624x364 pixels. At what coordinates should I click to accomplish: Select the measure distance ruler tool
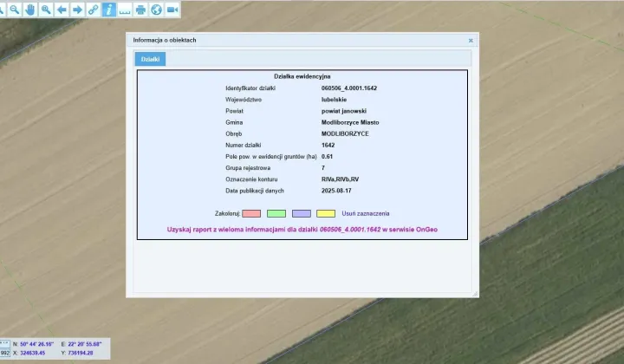pyautogui.click(x=125, y=10)
